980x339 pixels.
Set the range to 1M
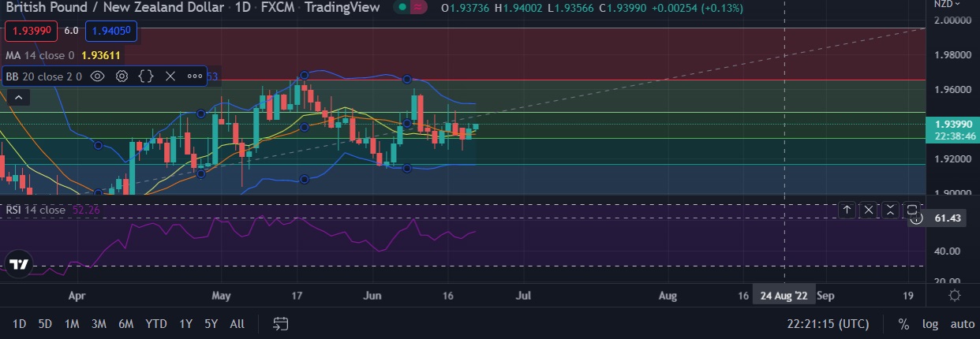pos(72,323)
